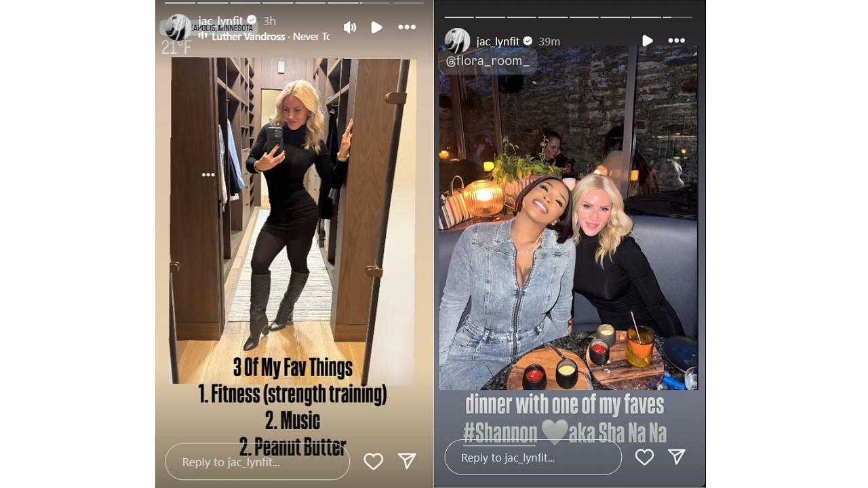This screenshot has height=488, width=868.
Task: Play the left jac_lynfit story
Action: tap(376, 27)
